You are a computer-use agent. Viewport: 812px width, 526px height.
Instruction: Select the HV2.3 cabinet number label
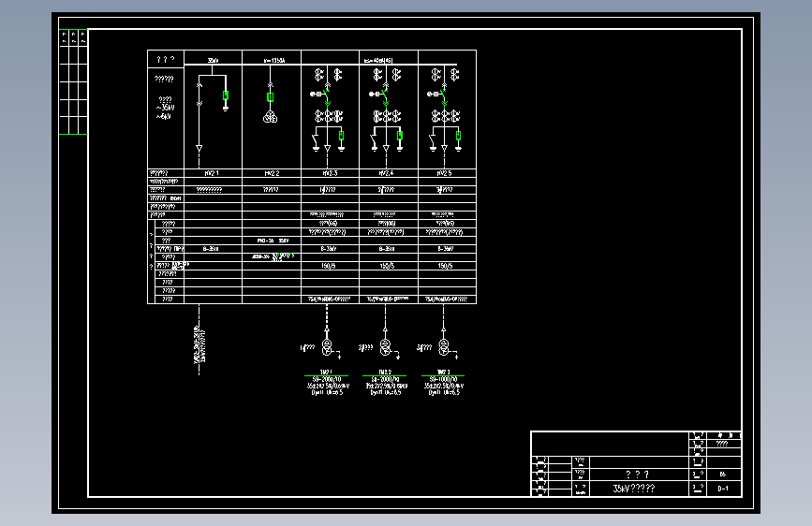click(x=330, y=173)
